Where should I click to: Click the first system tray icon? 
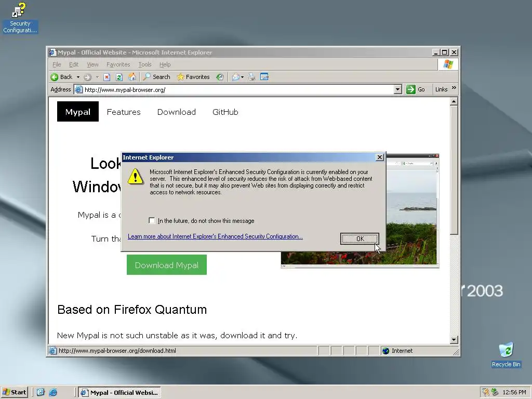click(486, 392)
